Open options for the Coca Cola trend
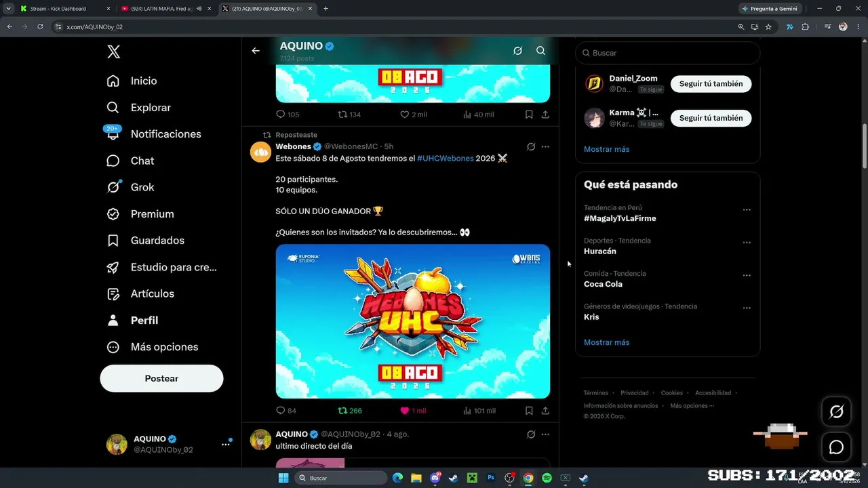The height and width of the screenshot is (488, 868). click(x=747, y=276)
